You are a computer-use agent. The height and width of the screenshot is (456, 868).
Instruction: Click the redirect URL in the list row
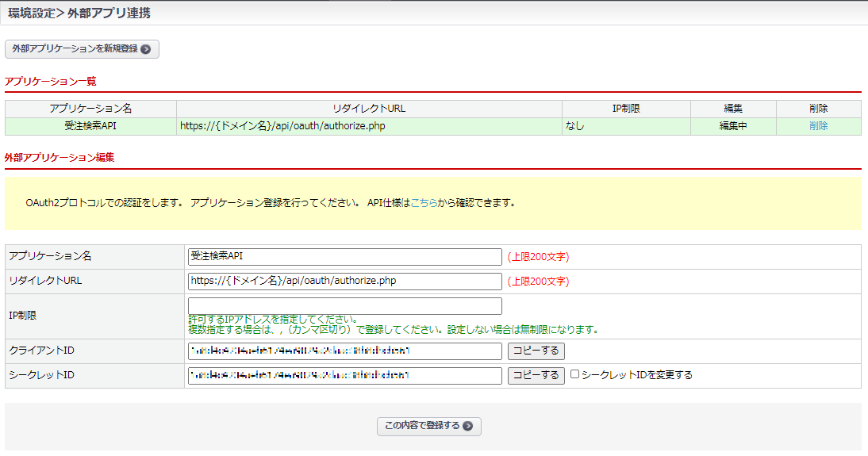tap(282, 126)
